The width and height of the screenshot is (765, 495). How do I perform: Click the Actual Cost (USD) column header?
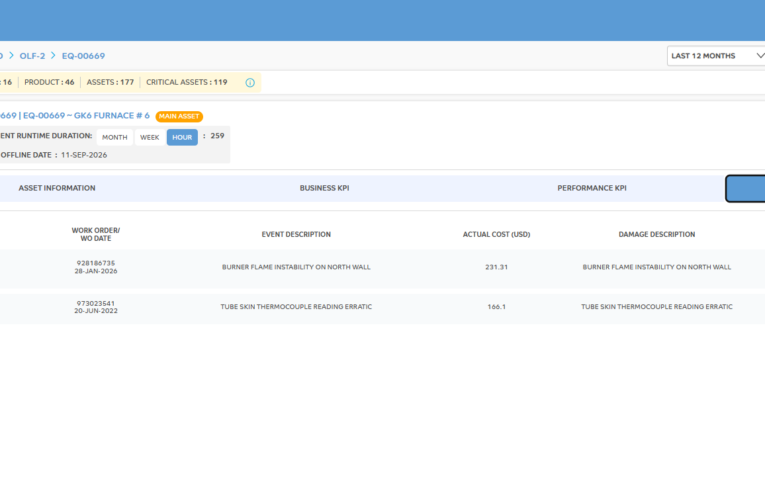(x=496, y=235)
